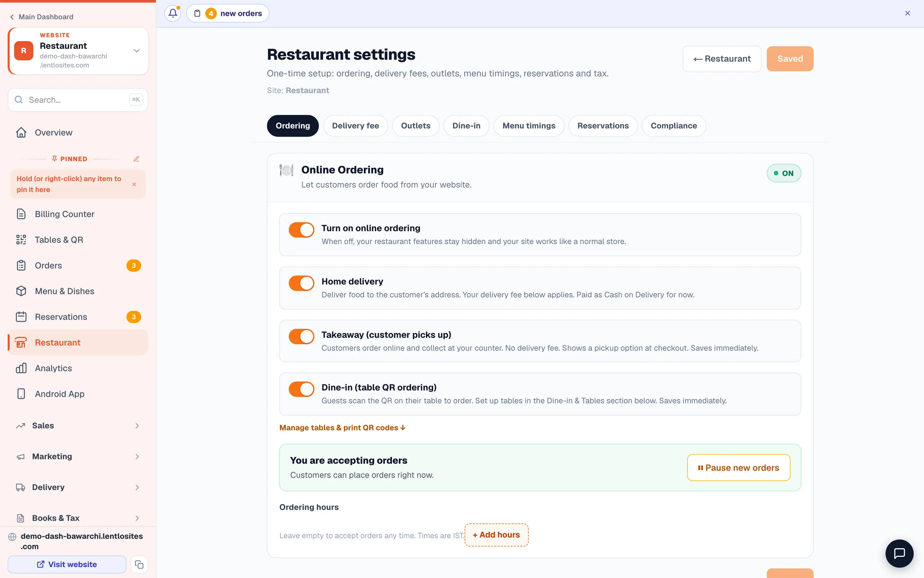Screen dimensions: 924x578
Task: Open the 4 new orders pill
Action: click(227, 13)
